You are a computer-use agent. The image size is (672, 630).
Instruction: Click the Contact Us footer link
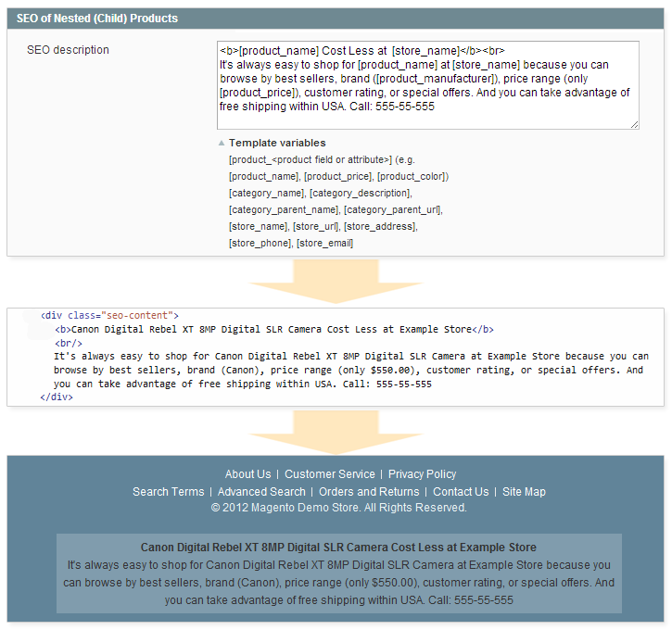[x=461, y=492]
